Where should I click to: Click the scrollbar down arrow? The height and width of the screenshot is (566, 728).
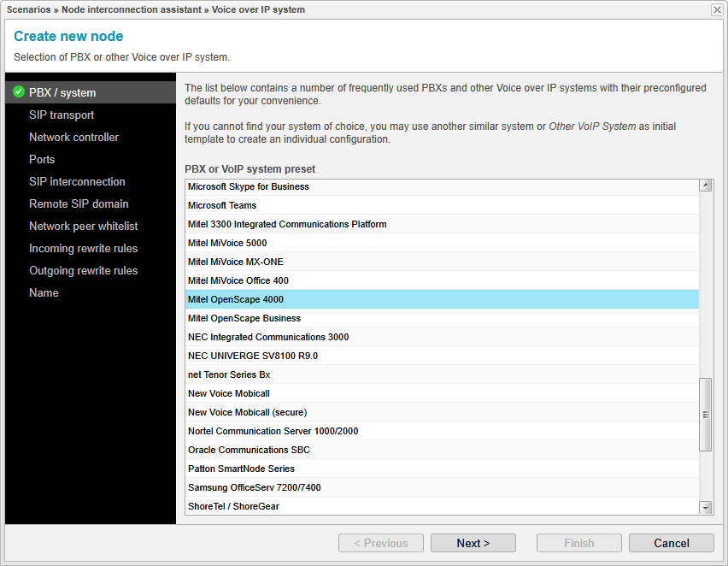pos(706,506)
